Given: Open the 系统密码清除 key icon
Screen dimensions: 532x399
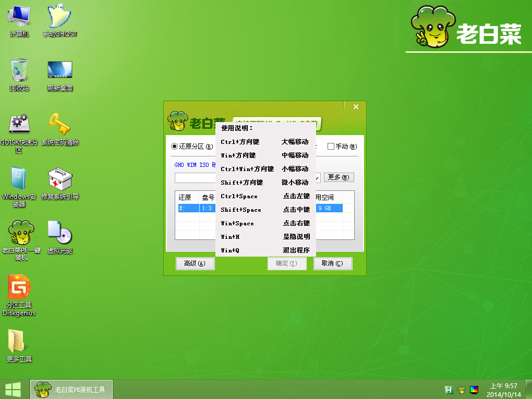Looking at the screenshot, I should pos(59,125).
